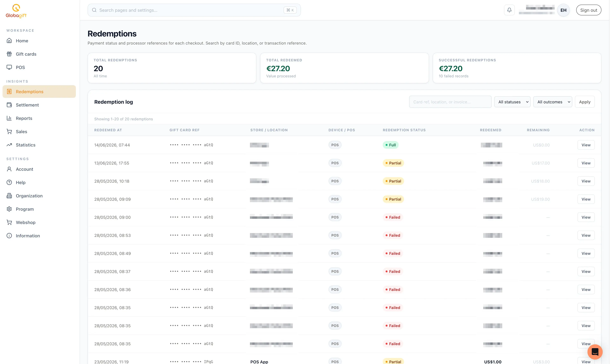Click the Reports bar chart icon
The width and height of the screenshot is (610, 364).
9,118
